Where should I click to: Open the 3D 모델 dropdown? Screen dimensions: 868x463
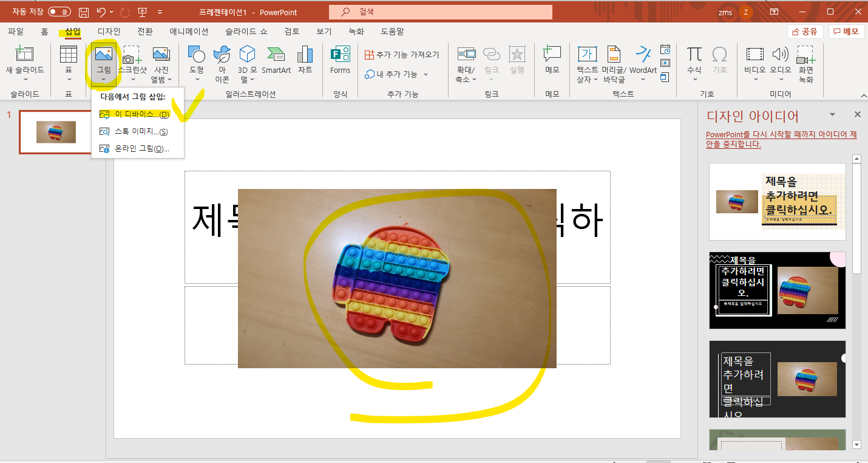(x=247, y=64)
